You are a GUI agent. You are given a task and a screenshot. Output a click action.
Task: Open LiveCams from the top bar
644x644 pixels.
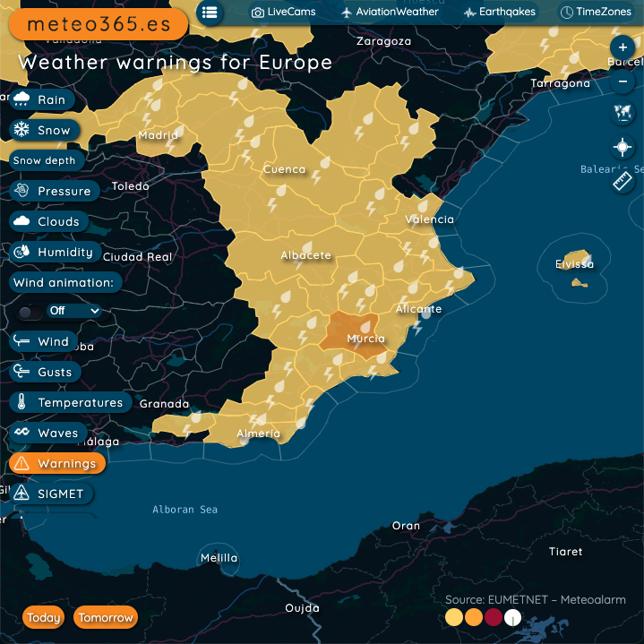click(x=283, y=12)
